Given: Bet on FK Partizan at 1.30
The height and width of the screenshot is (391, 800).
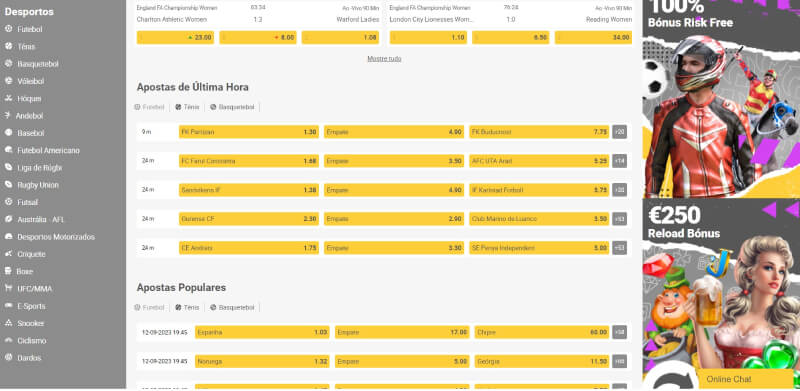Looking at the screenshot, I should [248, 132].
